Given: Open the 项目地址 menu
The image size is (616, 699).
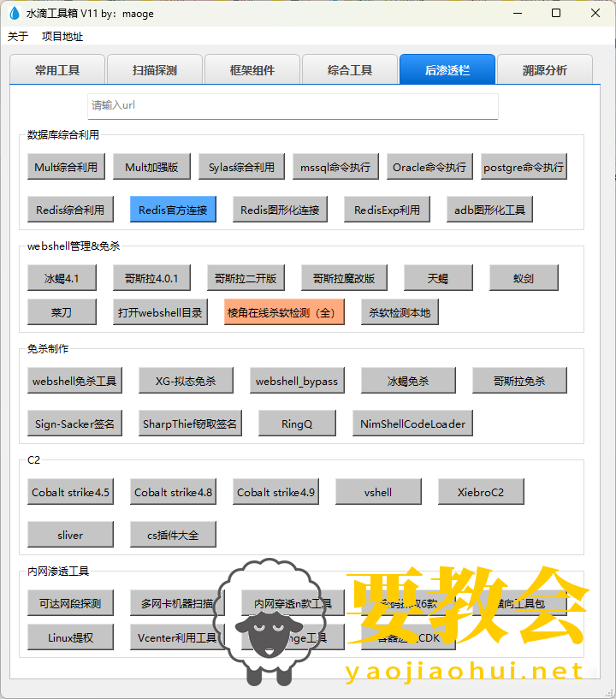Looking at the screenshot, I should tap(62, 37).
